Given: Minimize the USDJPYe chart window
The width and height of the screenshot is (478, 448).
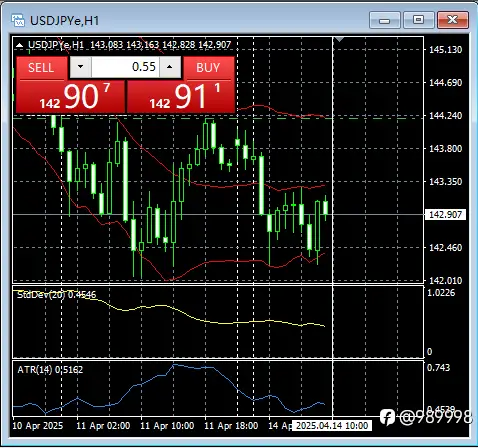Looking at the screenshot, I should 385,20.
